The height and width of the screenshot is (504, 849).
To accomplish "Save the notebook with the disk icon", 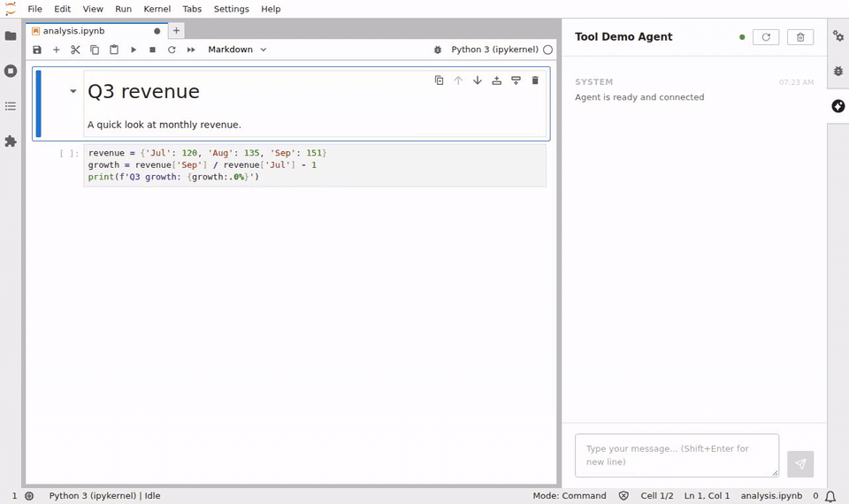I will pos(37,50).
